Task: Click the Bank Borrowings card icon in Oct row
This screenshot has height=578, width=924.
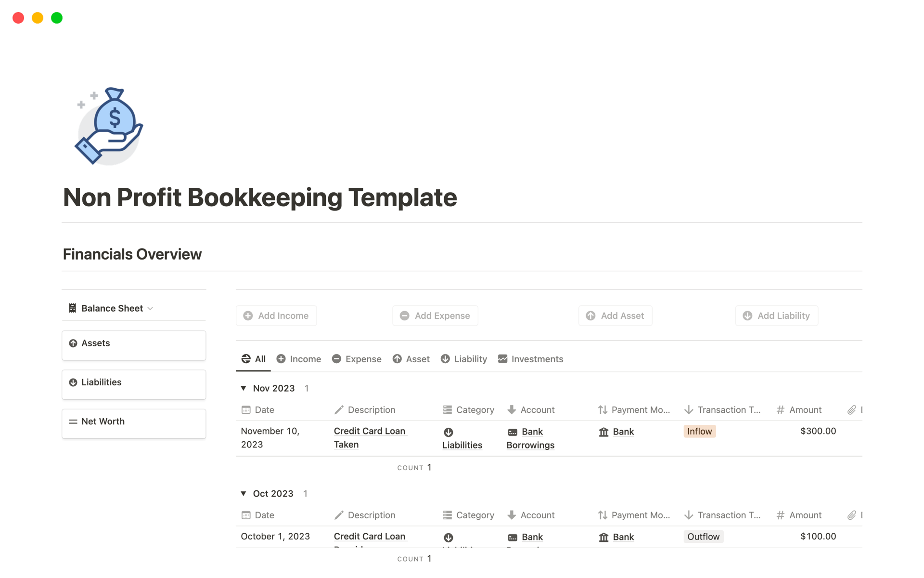Action: (513, 538)
